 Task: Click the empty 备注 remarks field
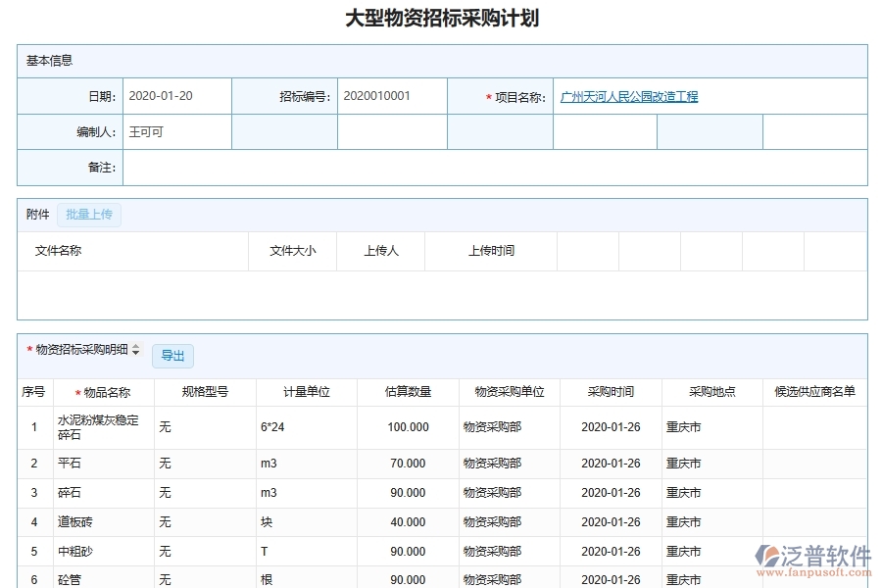coord(490,168)
